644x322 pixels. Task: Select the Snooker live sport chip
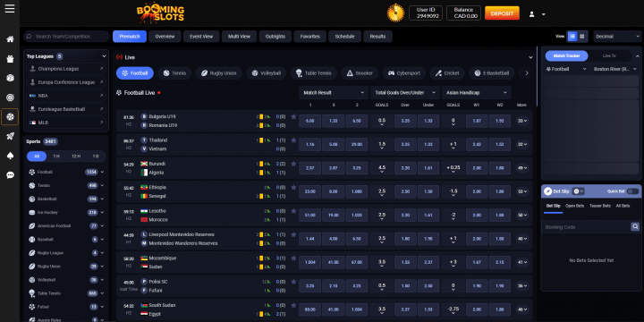pyautogui.click(x=360, y=73)
